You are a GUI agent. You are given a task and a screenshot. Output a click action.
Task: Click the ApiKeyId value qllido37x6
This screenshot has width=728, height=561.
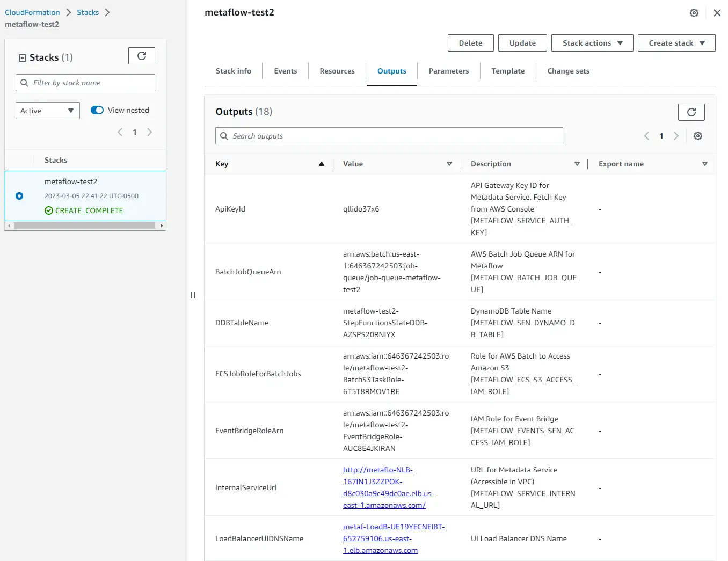pos(361,209)
